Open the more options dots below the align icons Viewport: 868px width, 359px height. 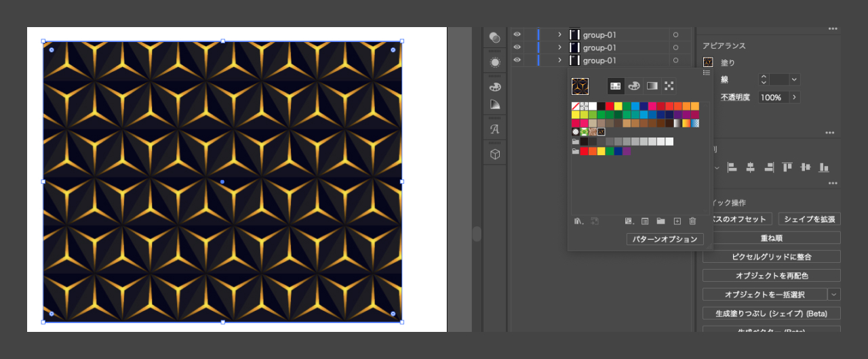click(832, 183)
